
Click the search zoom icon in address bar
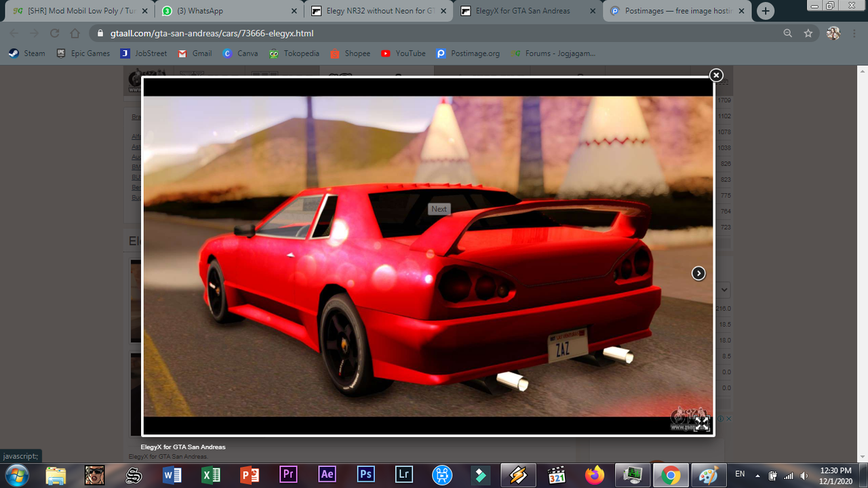787,33
